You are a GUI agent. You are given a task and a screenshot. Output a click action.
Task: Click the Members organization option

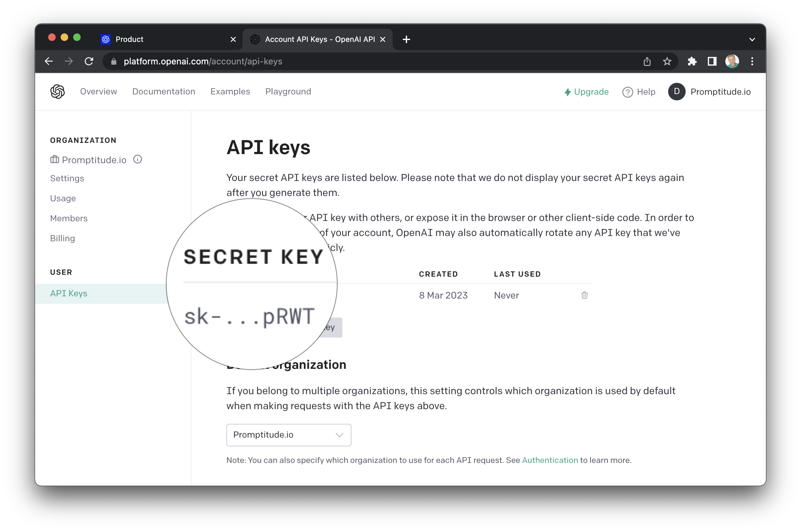[x=69, y=218]
